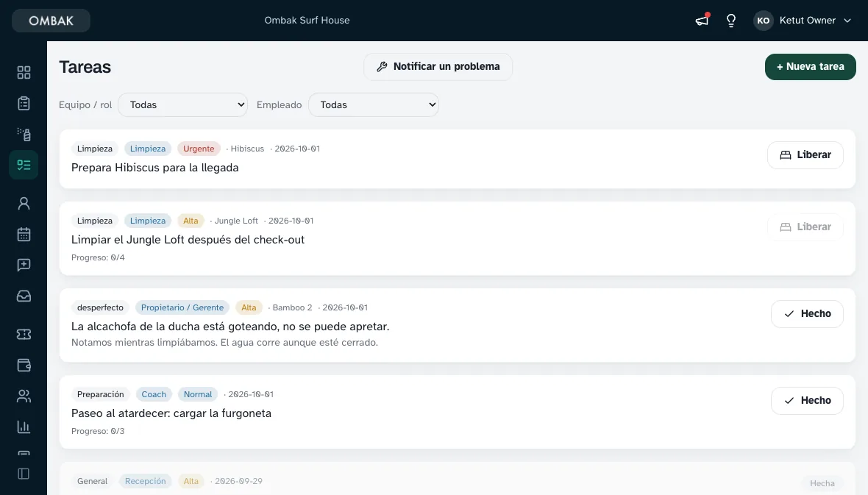
Task: Expand the Empleado filter dropdown
Action: coord(374,104)
